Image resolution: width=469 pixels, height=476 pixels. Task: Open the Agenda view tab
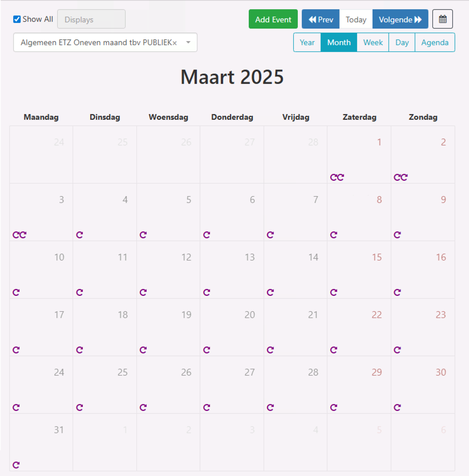(435, 43)
